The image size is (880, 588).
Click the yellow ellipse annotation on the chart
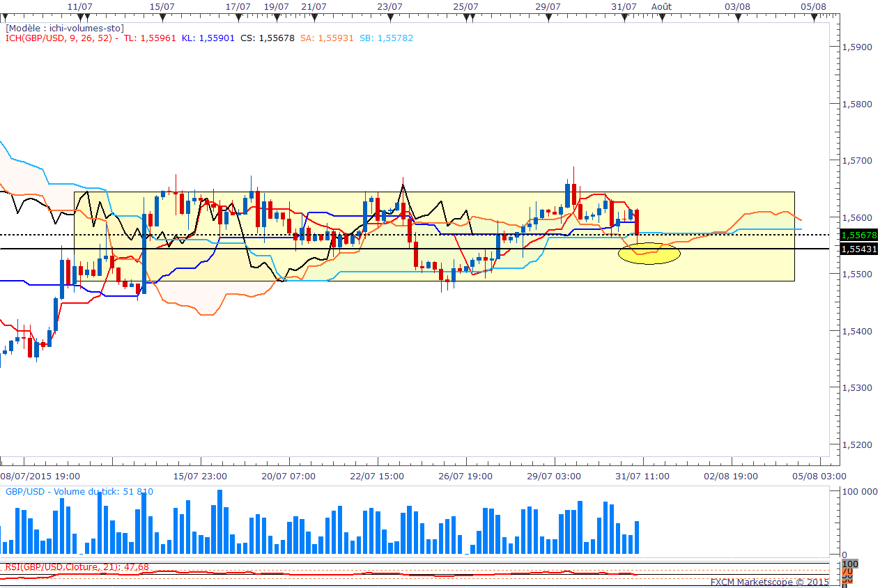[x=649, y=253]
